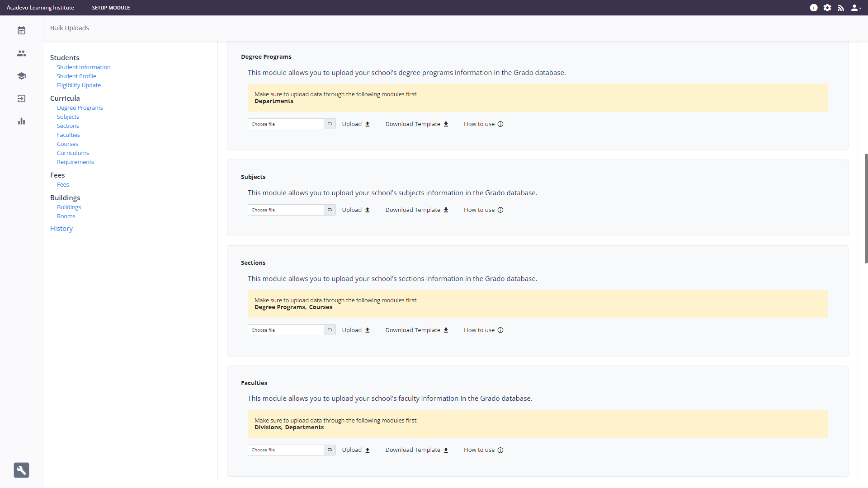Open How to use for Faculties module

483,450
